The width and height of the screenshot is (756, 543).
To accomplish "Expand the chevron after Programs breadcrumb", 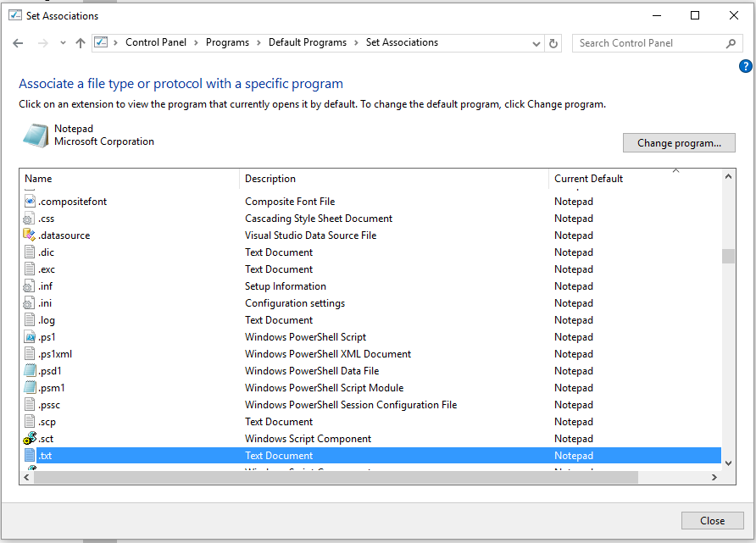I will pyautogui.click(x=259, y=42).
